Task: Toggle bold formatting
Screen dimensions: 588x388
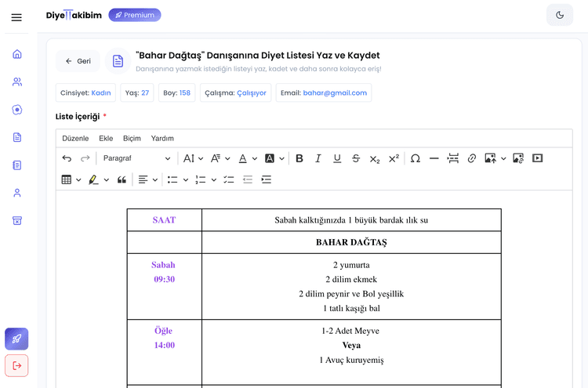Action: point(299,158)
